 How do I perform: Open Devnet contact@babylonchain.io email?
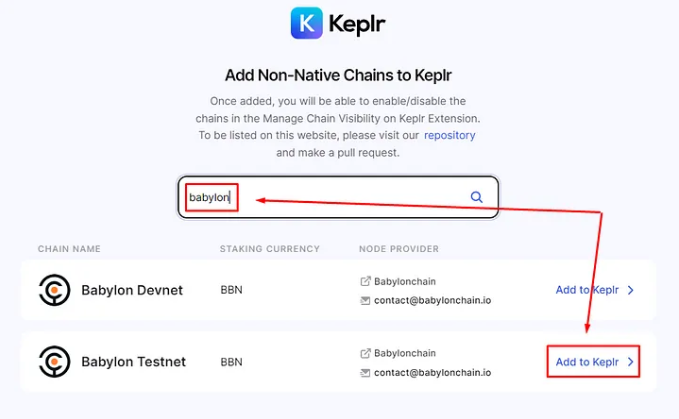tap(433, 300)
